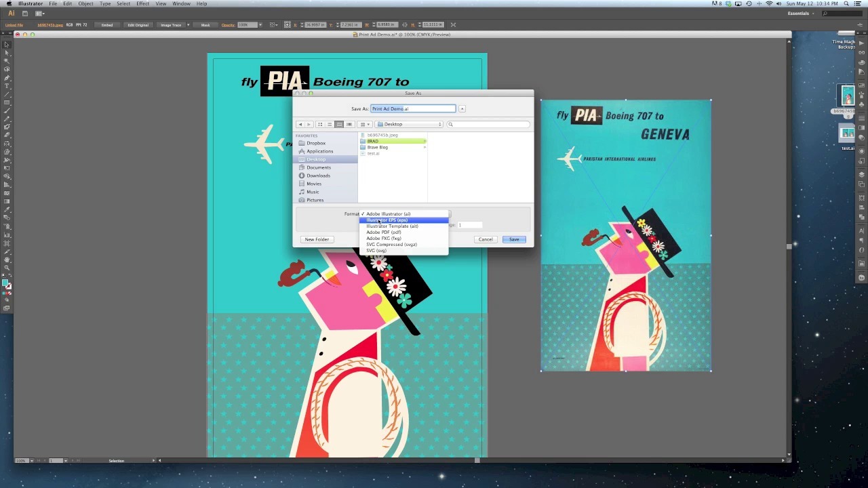The image size is (868, 488).
Task: Click the New Folder button
Action: [x=317, y=239]
